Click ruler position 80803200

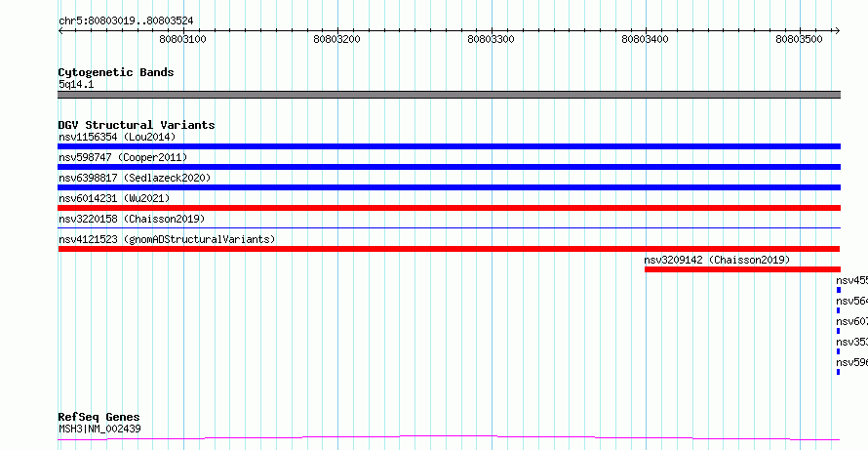337,39
